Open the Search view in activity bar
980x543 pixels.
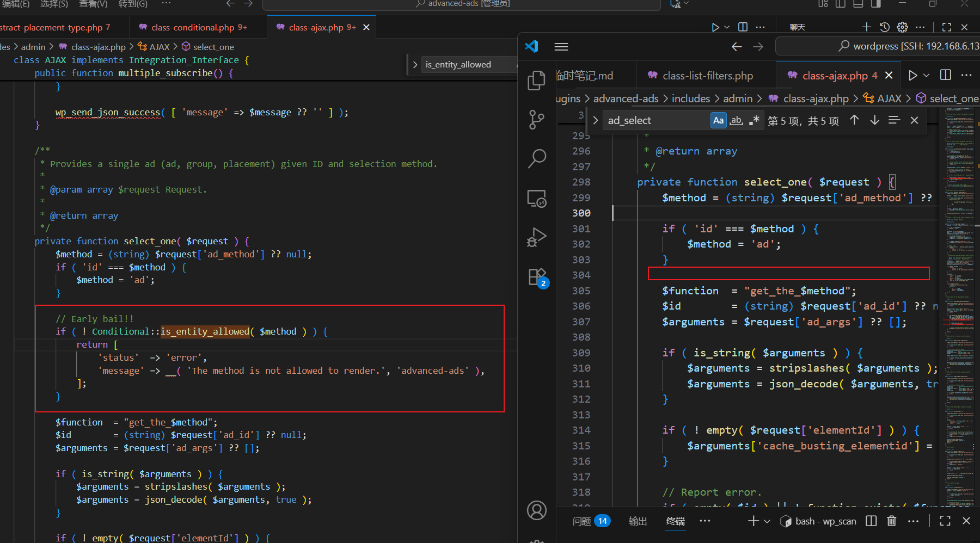pos(536,159)
